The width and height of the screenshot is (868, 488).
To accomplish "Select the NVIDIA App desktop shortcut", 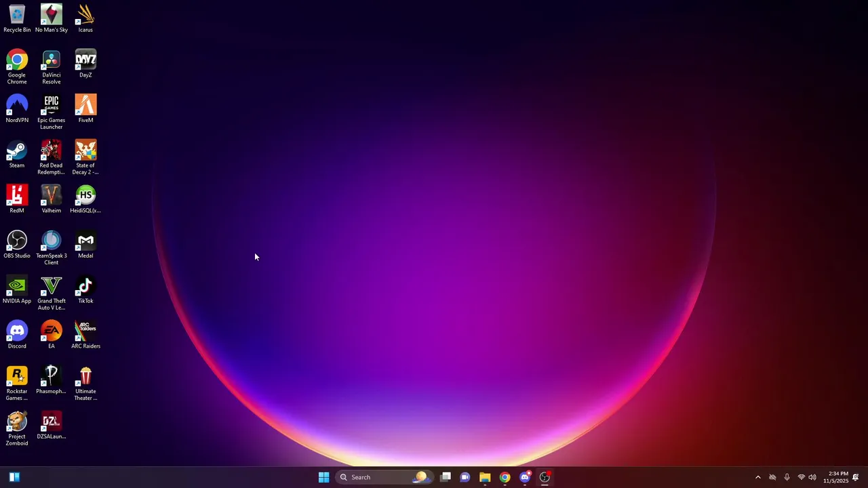I will point(17,289).
